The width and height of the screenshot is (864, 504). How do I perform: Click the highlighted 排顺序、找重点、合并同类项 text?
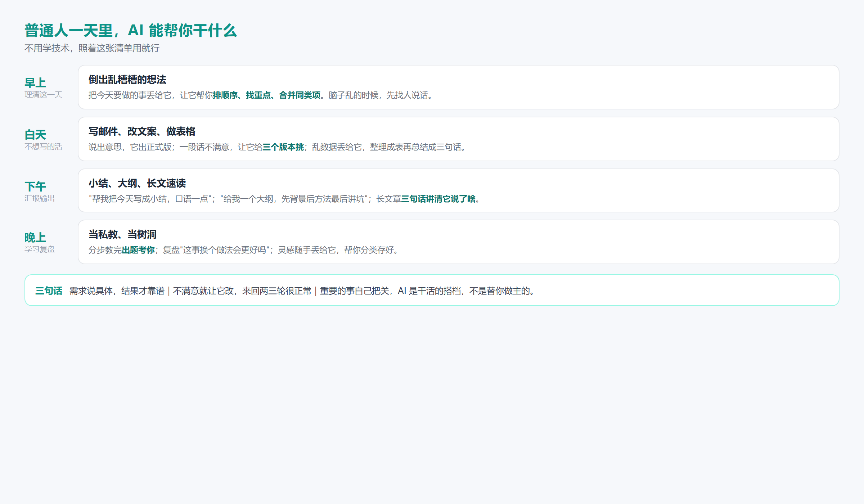[266, 95]
